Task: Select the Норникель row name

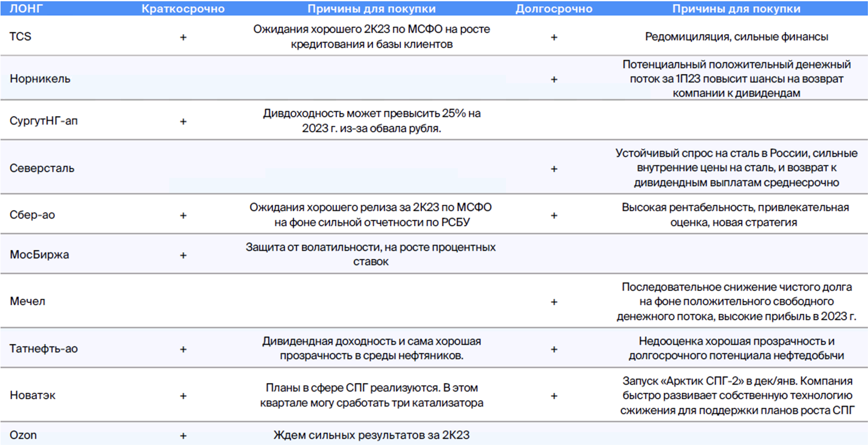Action: (40, 79)
